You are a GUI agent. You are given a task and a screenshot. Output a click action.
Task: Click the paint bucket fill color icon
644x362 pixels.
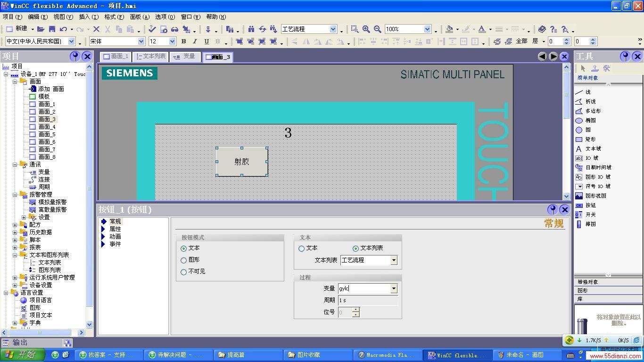tap(449, 29)
